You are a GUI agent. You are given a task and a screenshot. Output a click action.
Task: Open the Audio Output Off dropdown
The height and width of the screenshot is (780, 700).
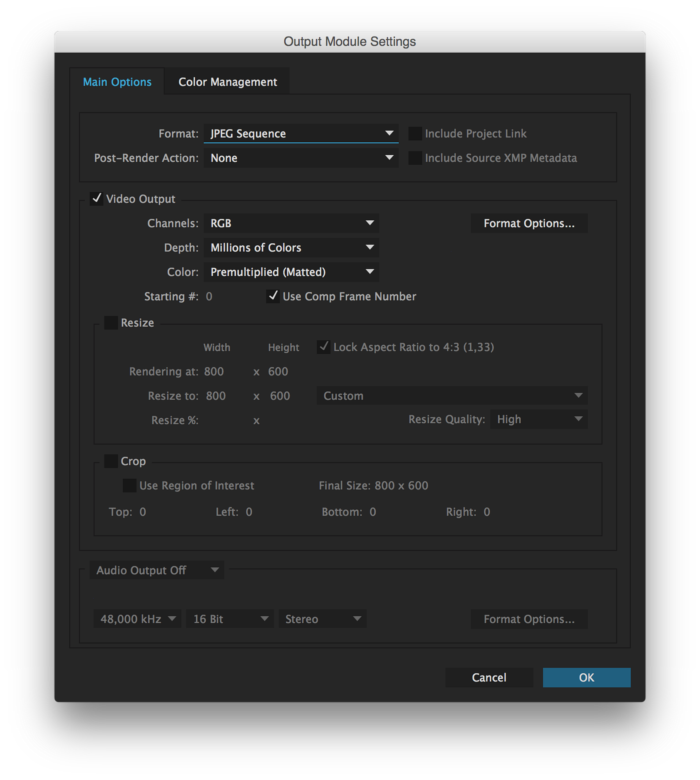coord(156,570)
